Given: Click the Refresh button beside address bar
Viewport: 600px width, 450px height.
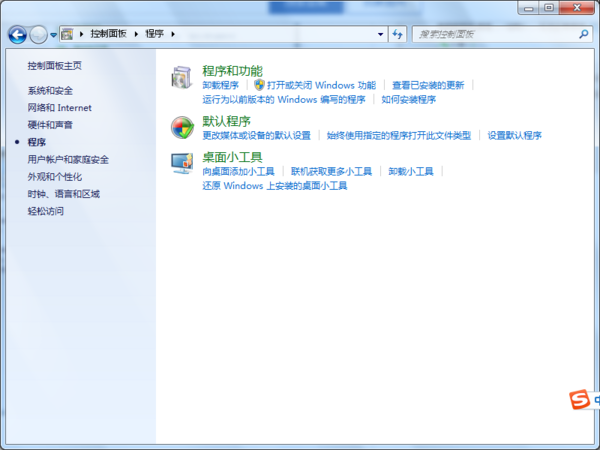Looking at the screenshot, I should (x=398, y=34).
